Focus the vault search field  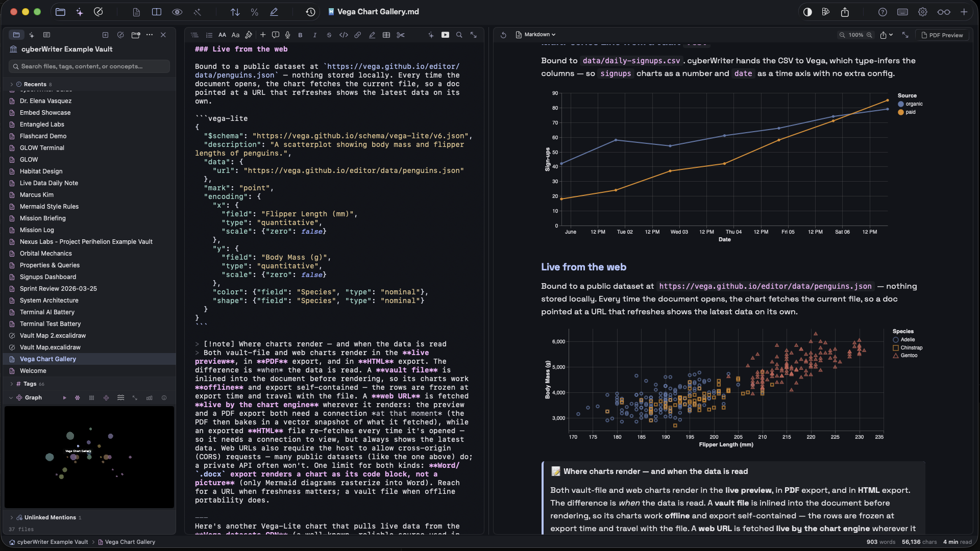(x=89, y=66)
